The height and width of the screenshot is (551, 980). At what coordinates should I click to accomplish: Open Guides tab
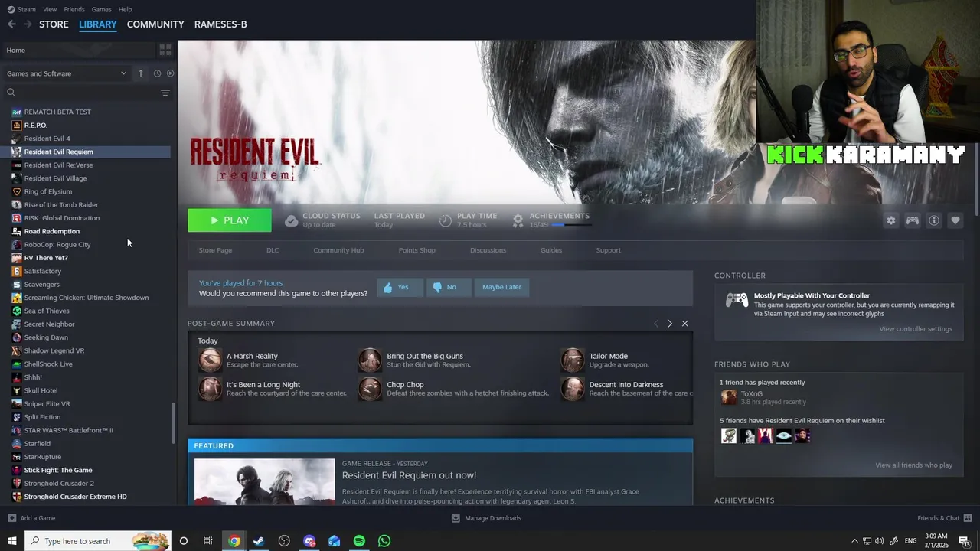tap(551, 250)
